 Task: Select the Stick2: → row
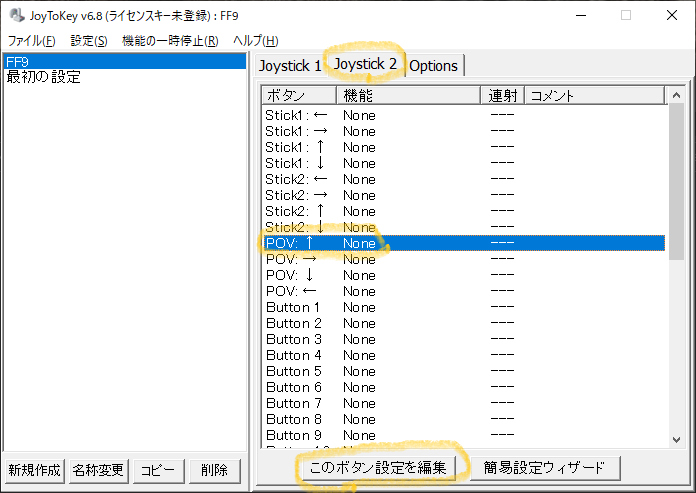pos(465,195)
